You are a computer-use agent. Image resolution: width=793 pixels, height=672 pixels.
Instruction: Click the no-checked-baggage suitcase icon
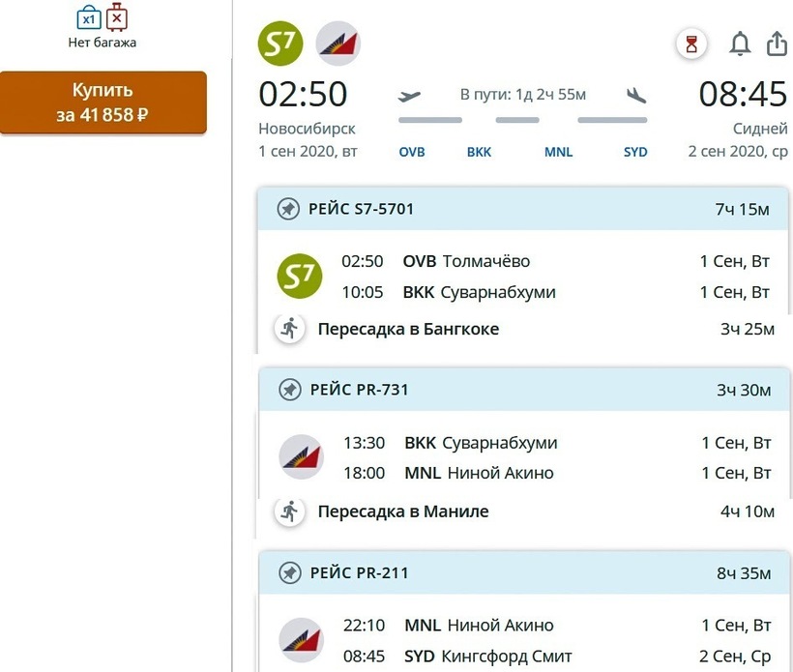coord(117,17)
